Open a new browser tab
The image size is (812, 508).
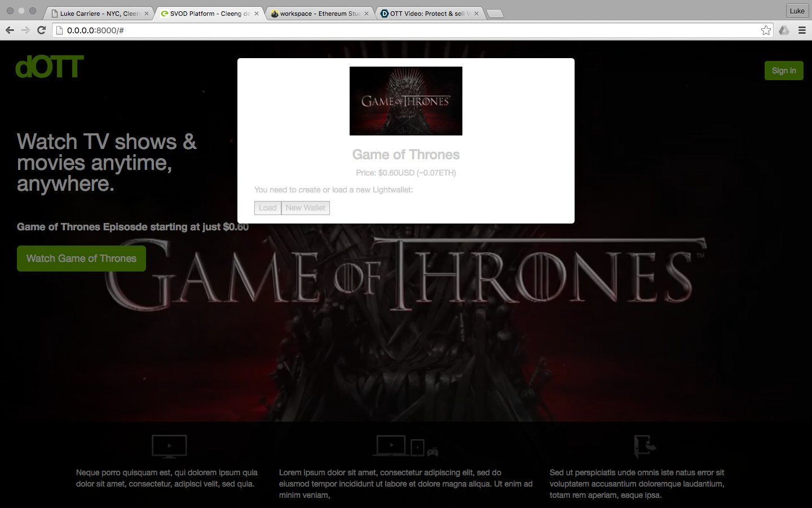495,14
